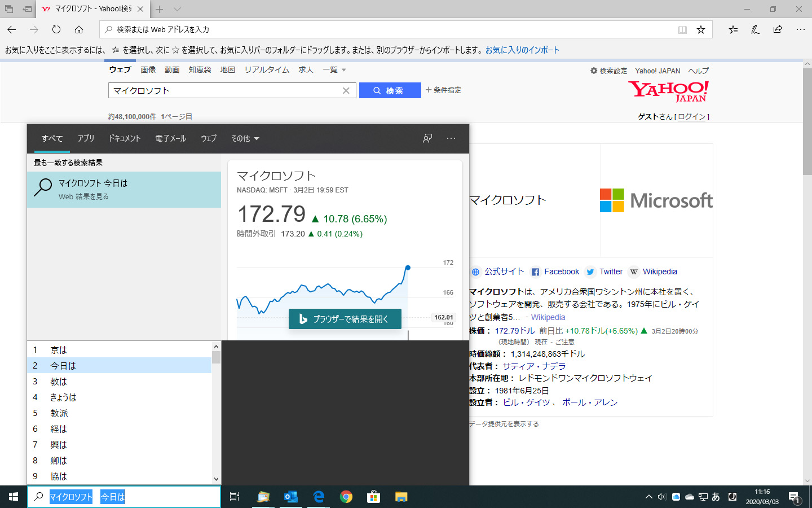Open サティア・ナデラ representative link
This screenshot has width=812, height=508.
click(x=534, y=366)
